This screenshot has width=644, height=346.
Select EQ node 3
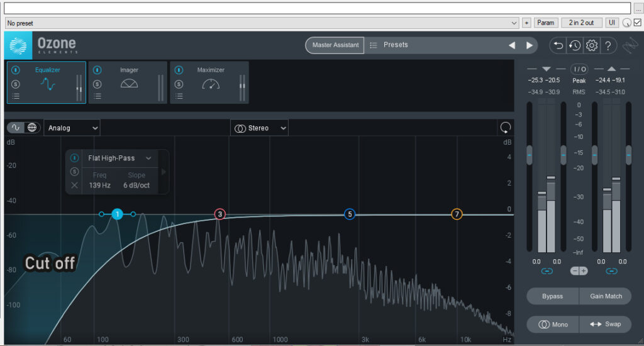coord(219,214)
